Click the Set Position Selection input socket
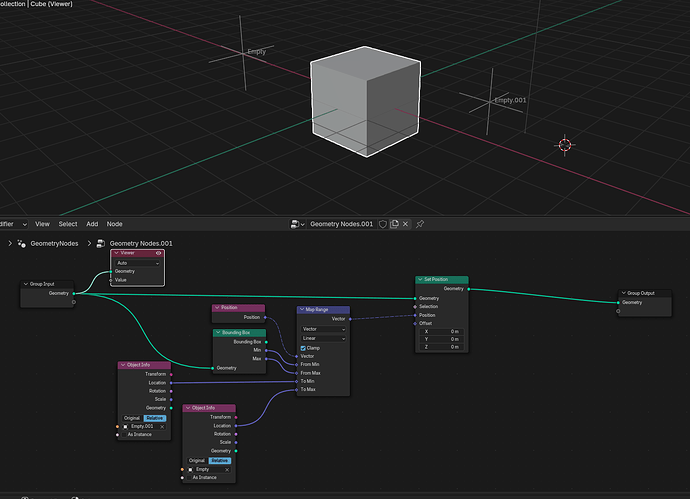Viewport: 690px width, 499px height. click(x=415, y=307)
